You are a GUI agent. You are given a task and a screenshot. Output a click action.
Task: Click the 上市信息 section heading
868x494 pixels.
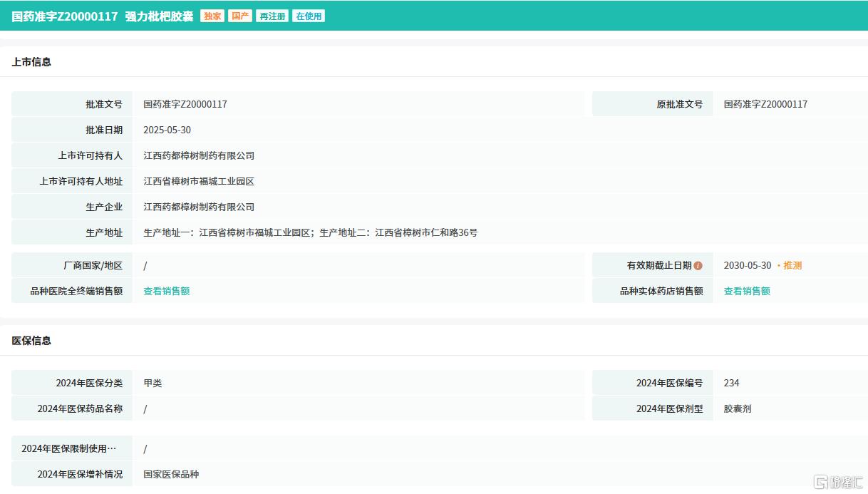coord(31,62)
